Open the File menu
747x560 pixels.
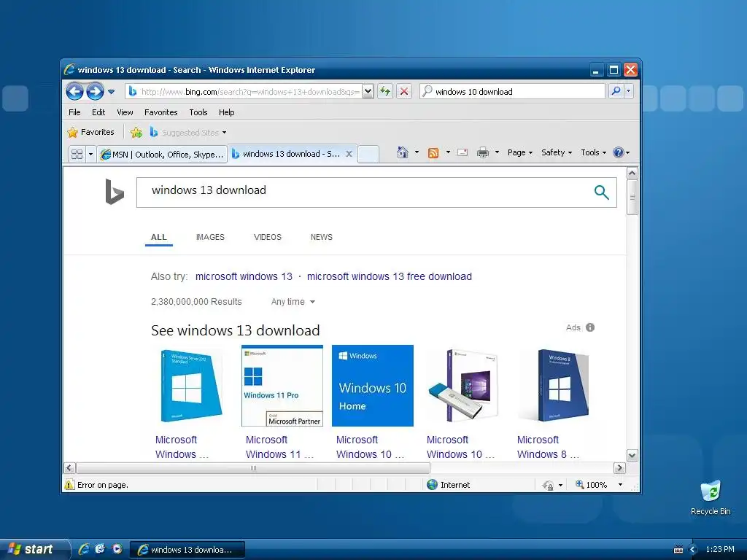(x=75, y=112)
